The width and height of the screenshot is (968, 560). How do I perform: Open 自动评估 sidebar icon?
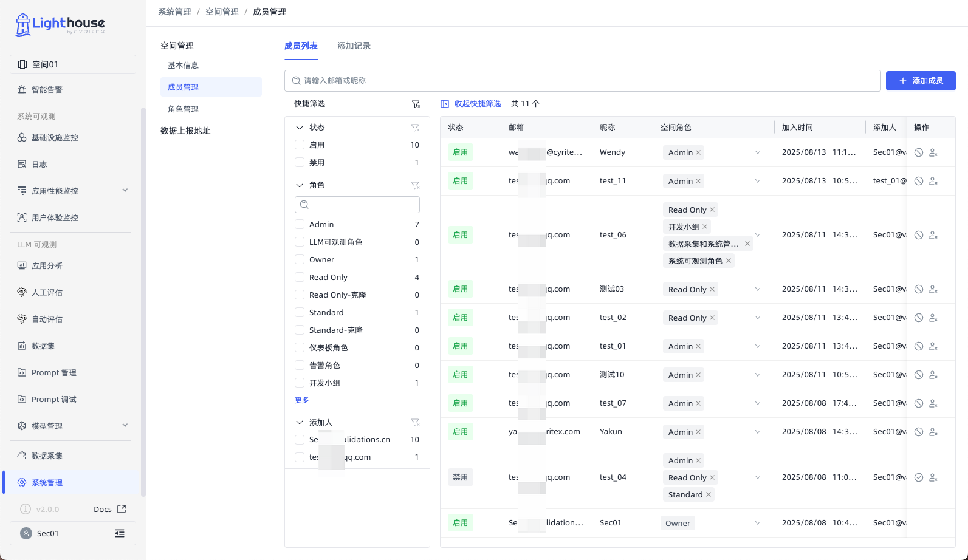[22, 319]
